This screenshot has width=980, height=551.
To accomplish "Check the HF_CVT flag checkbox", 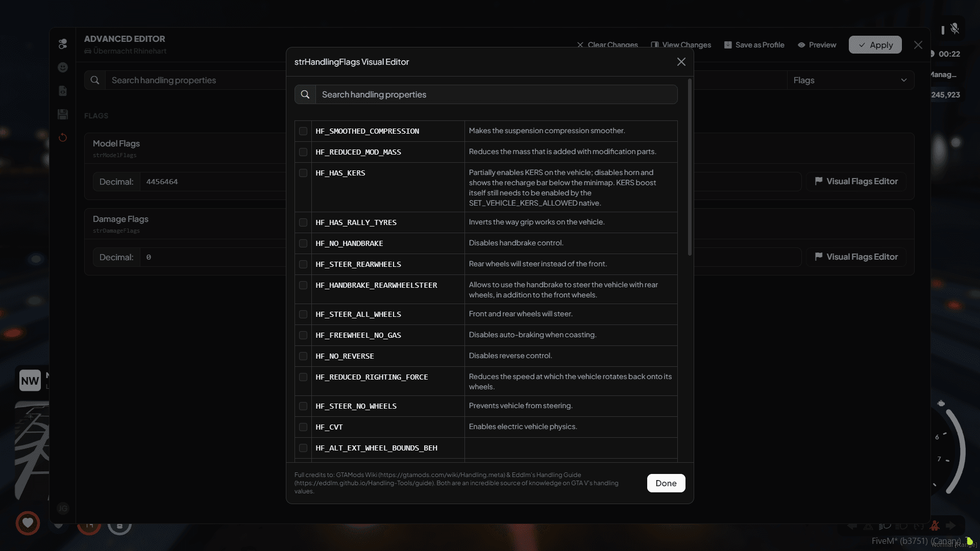I will pos(303,427).
